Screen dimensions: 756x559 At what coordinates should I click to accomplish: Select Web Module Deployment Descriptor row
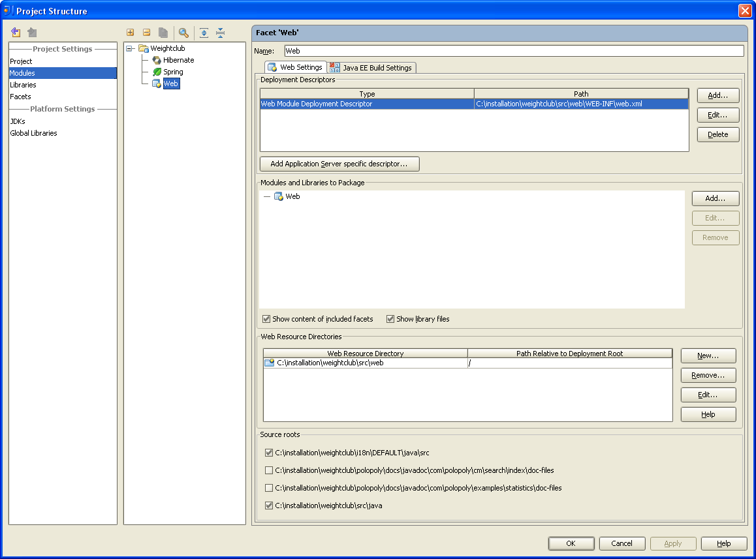click(474, 104)
